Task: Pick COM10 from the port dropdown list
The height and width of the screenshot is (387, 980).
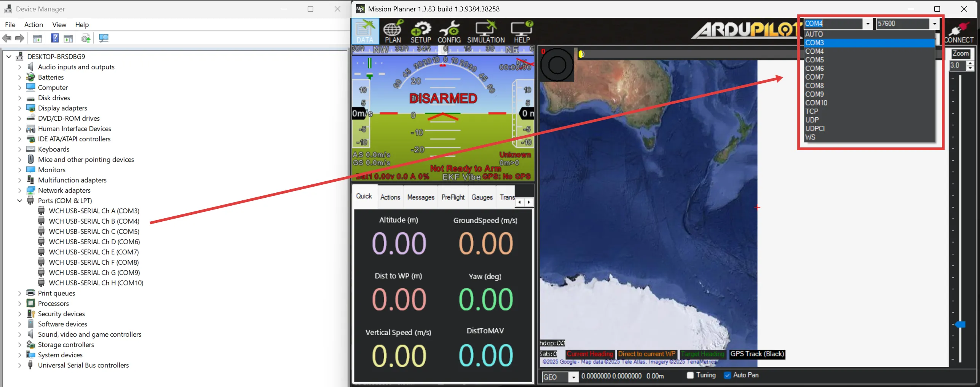Action: [x=870, y=103]
